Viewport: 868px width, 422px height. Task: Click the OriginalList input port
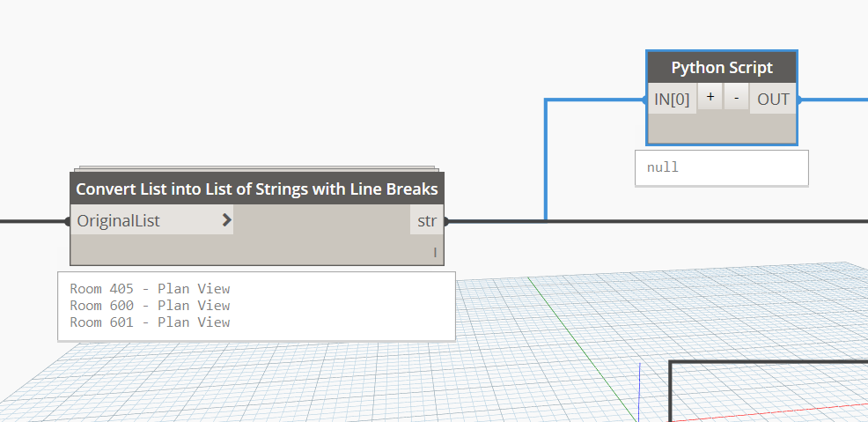pyautogui.click(x=152, y=220)
